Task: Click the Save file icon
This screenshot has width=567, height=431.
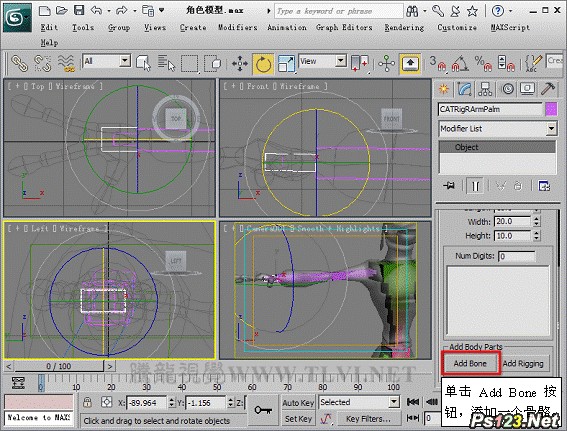Action: pyautogui.click(x=79, y=10)
